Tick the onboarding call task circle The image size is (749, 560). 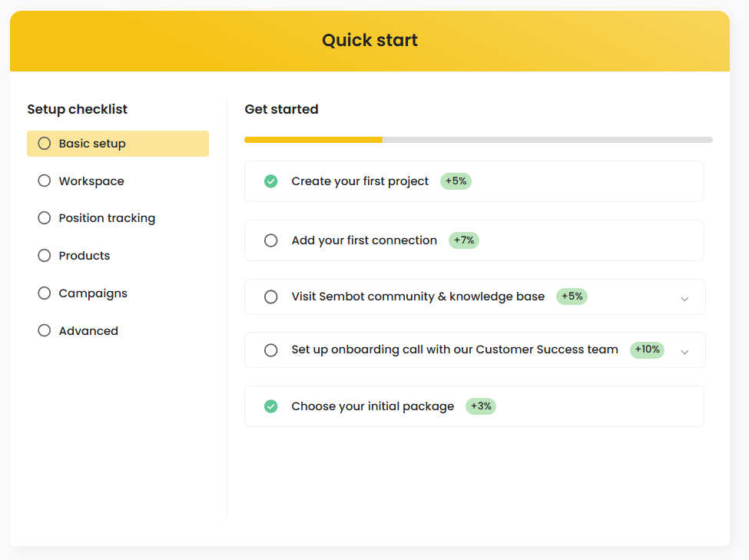[x=270, y=350]
